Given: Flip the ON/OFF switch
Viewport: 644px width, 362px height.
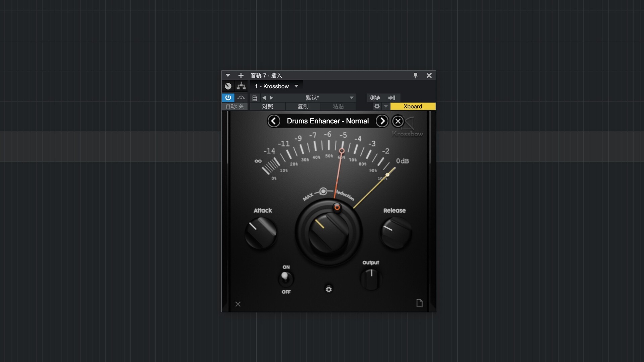Looking at the screenshot, I should (285, 279).
